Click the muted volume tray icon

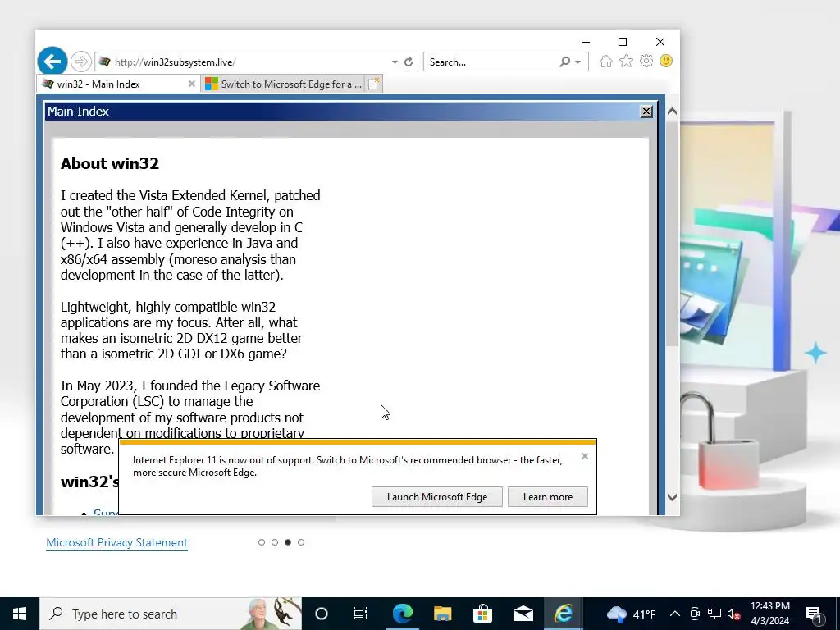[x=734, y=614]
